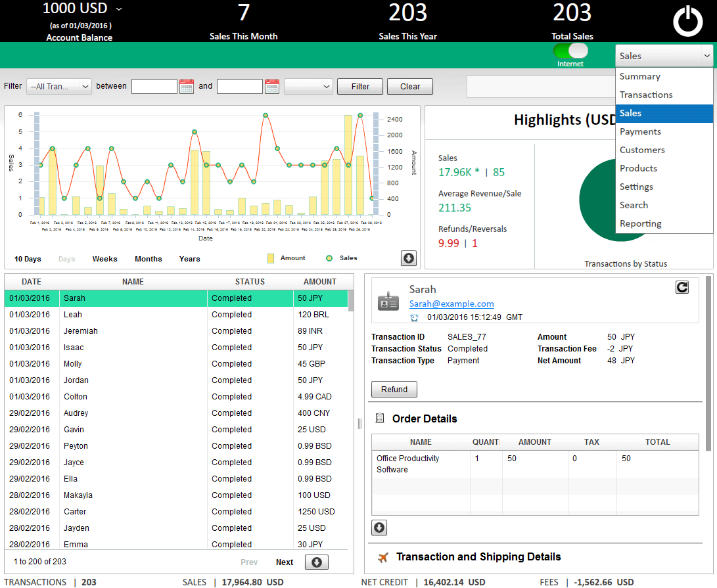The width and height of the screenshot is (717, 588).
Task: Open Sarah@example.com email link
Action: click(x=451, y=304)
